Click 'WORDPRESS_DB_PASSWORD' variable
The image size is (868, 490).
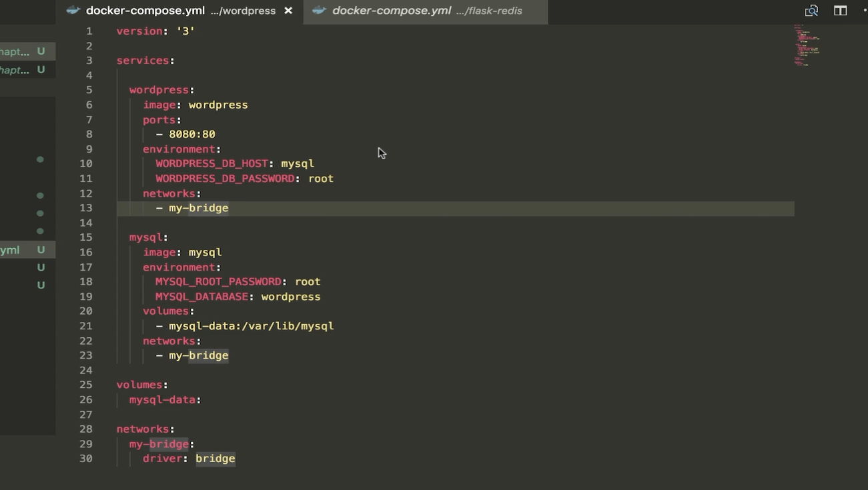tap(225, 179)
